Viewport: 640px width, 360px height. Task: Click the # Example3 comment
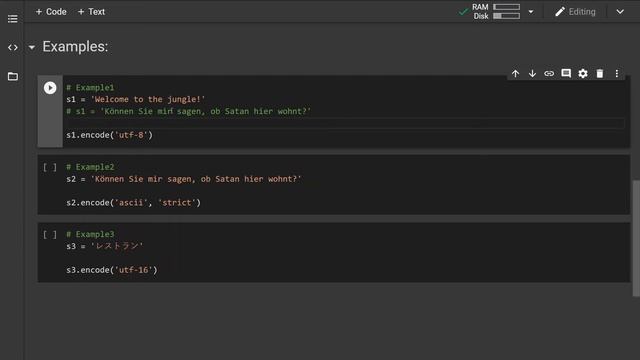[x=90, y=235]
